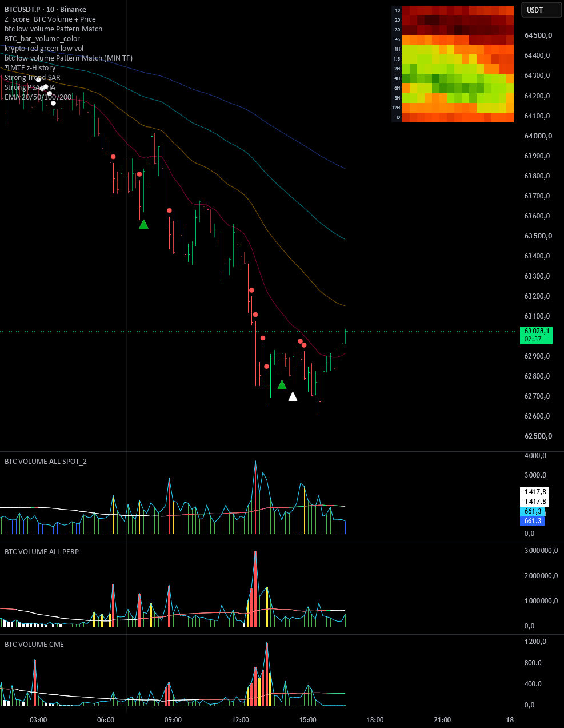The image size is (564, 728).
Task: Click the 18:00 time axis label
Action: [x=375, y=720]
